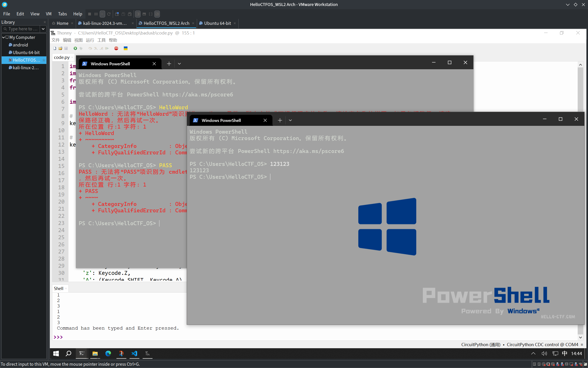The image size is (588, 368).
Task: Toggle the VMware library sidebar view icon
Action: tap(138, 14)
